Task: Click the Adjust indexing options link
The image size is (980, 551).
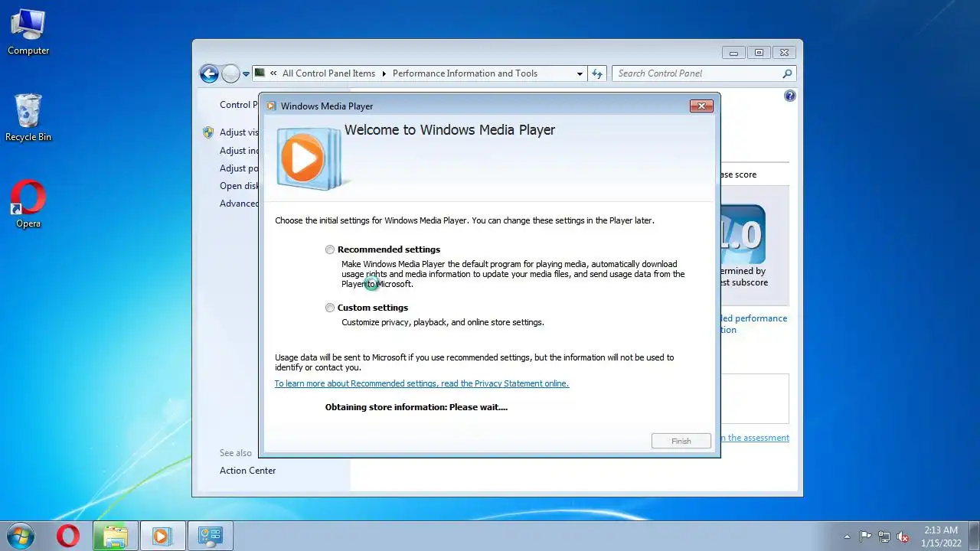Action: click(x=239, y=151)
